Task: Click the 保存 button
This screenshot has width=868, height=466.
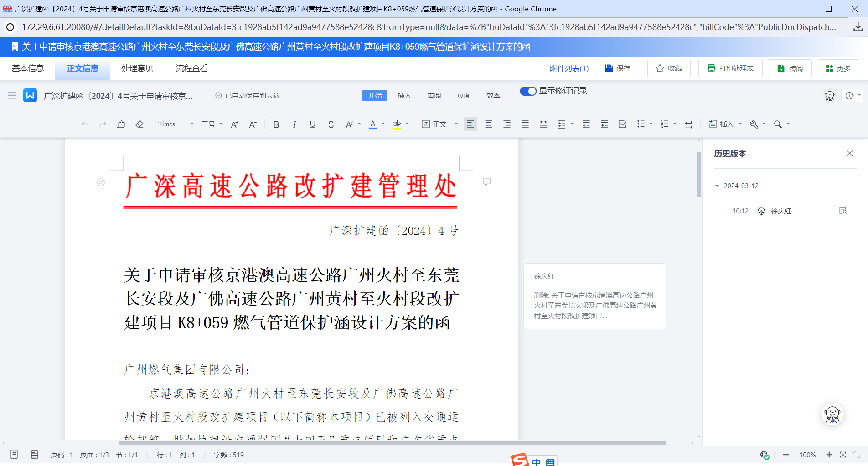Action: (618, 68)
